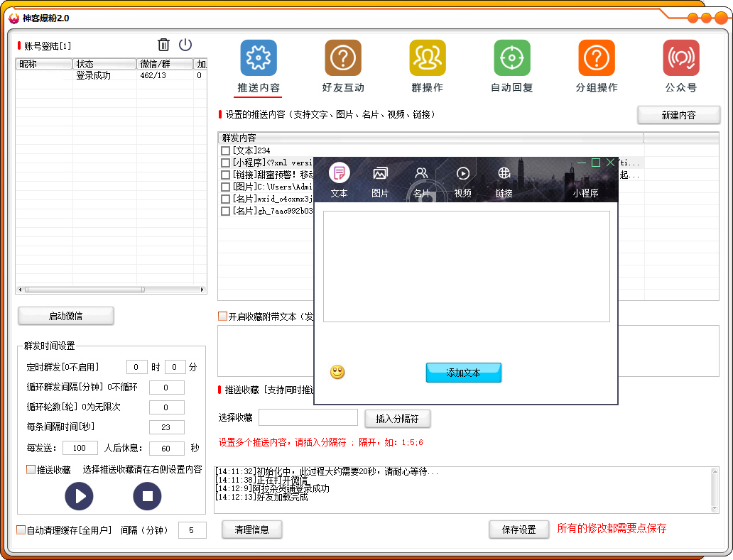Image resolution: width=733 pixels, height=560 pixels.
Task: Focus the text content input area
Action: pos(466,266)
